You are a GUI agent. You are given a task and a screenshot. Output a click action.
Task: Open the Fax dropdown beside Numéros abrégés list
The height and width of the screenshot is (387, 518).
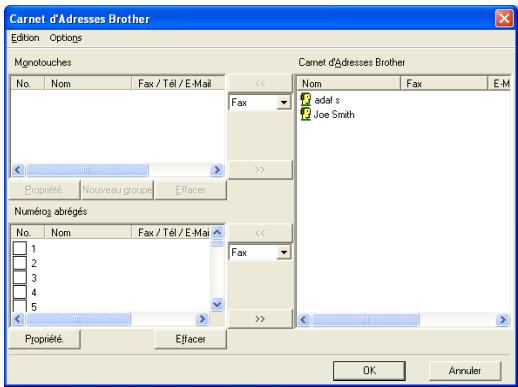click(284, 252)
